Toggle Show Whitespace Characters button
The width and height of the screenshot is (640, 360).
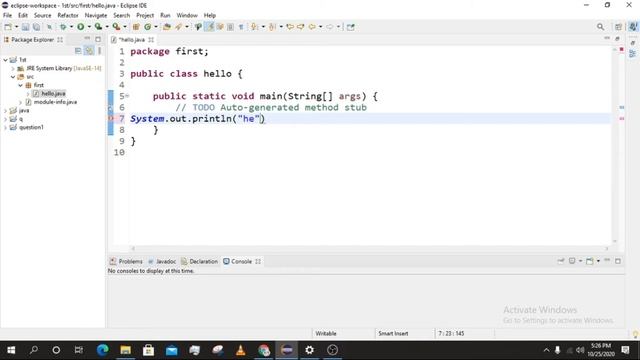coord(241,27)
